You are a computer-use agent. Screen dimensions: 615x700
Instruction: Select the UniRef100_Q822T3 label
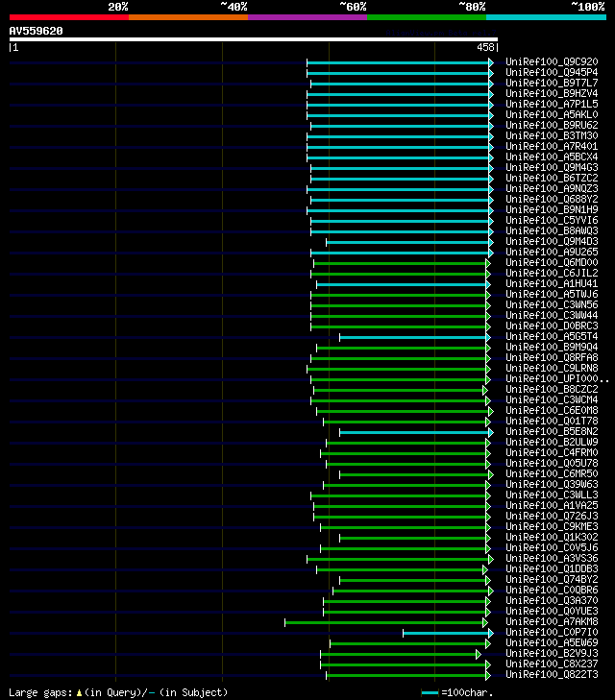point(552,674)
